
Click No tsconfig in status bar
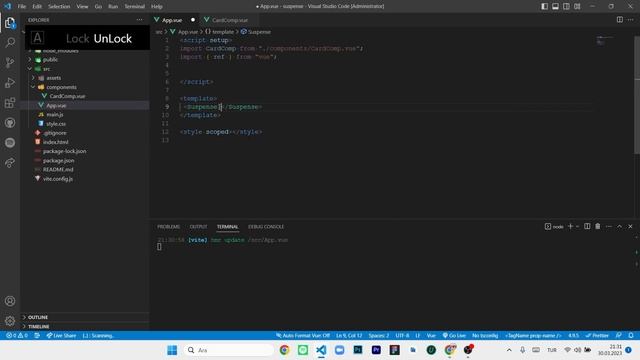(485, 335)
